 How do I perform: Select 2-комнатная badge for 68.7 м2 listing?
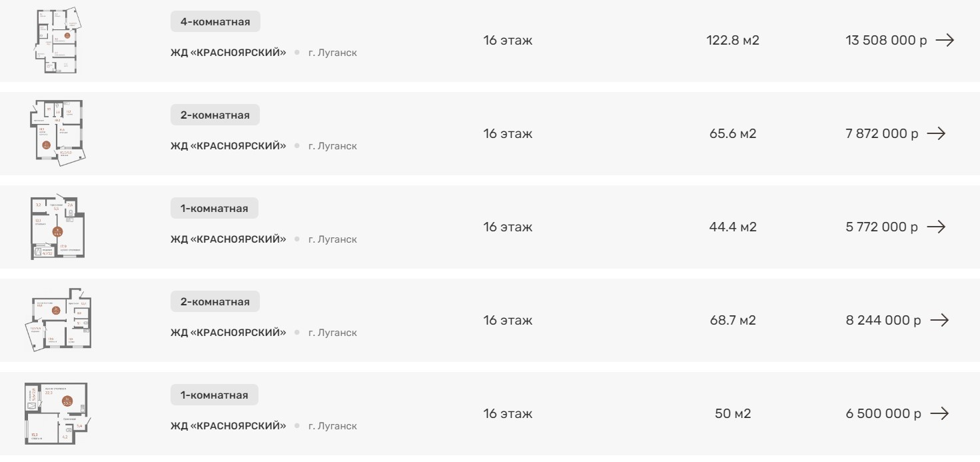click(215, 302)
